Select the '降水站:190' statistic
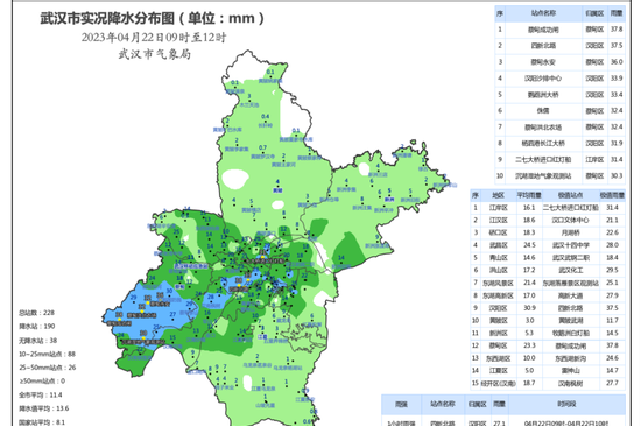The width and height of the screenshot is (640, 426). pyautogui.click(x=37, y=326)
